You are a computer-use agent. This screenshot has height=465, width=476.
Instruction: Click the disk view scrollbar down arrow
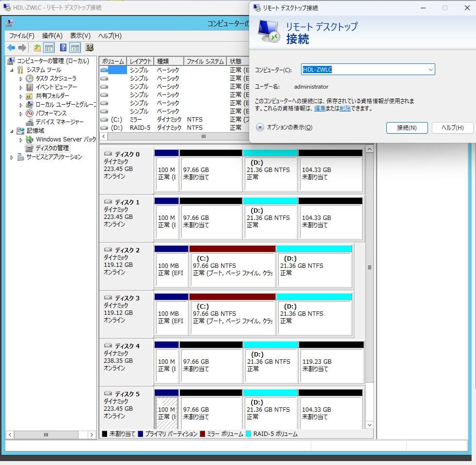(369, 425)
